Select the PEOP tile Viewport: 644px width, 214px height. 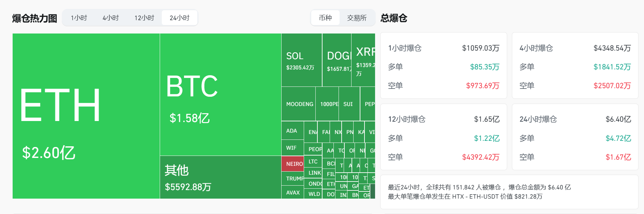coord(313,149)
